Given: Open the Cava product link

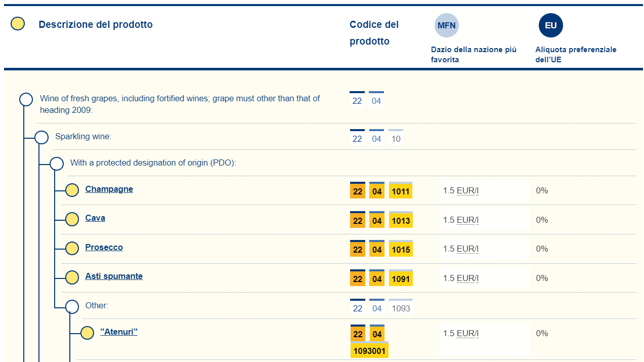Looking at the screenshot, I should pos(95,218).
